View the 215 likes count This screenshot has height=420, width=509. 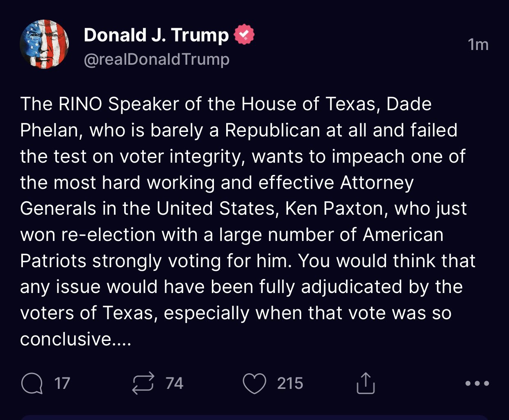point(290,384)
